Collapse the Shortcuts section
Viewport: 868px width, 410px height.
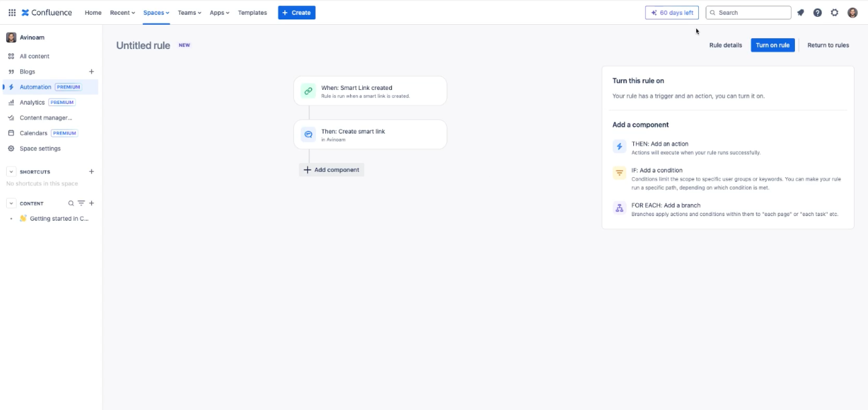click(11, 172)
